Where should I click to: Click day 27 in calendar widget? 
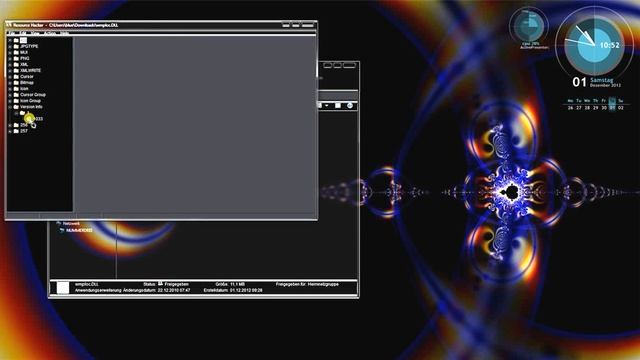point(579,108)
